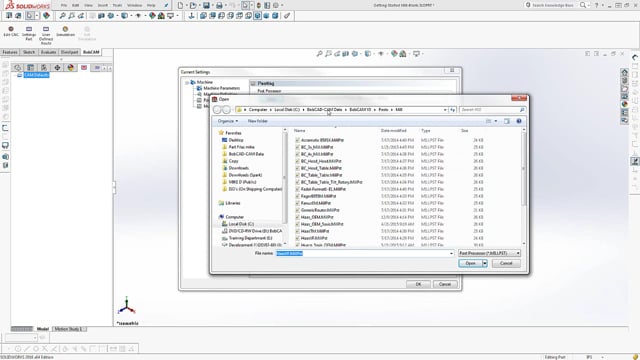Click the Apply Scene icon in second toolbar
Screen dimensions: 640x360
click(x=161, y=16)
